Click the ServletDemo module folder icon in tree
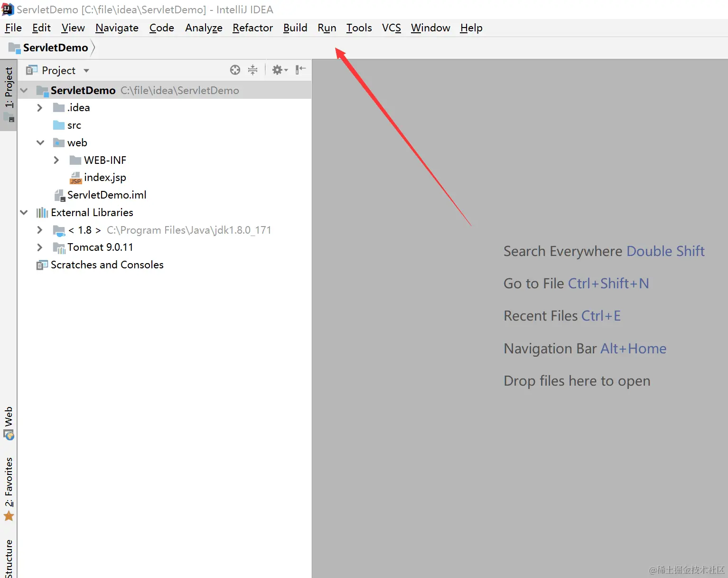Screen dimensions: 728x578 pyautogui.click(x=42, y=91)
